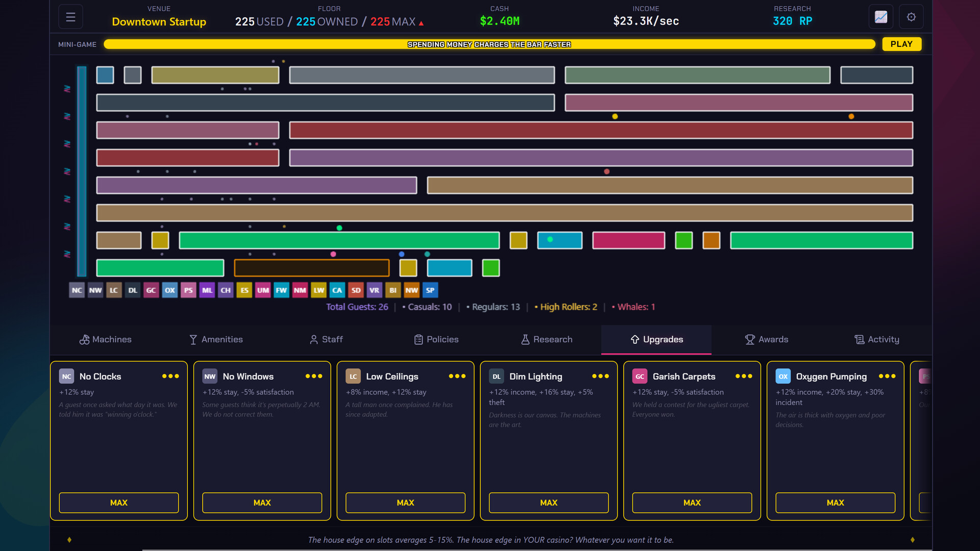Click the VR badge in upgrade strip
Image resolution: width=980 pixels, height=551 pixels.
(x=374, y=290)
